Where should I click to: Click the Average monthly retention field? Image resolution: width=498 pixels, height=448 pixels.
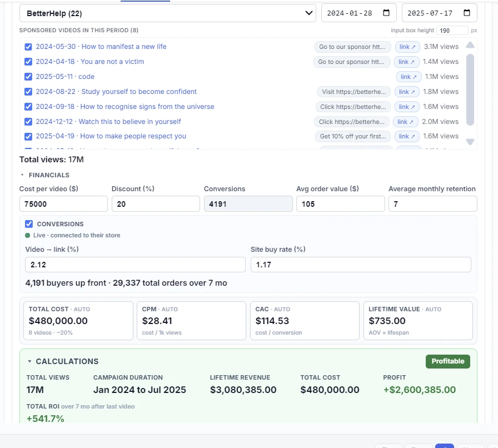pyautogui.click(x=432, y=203)
